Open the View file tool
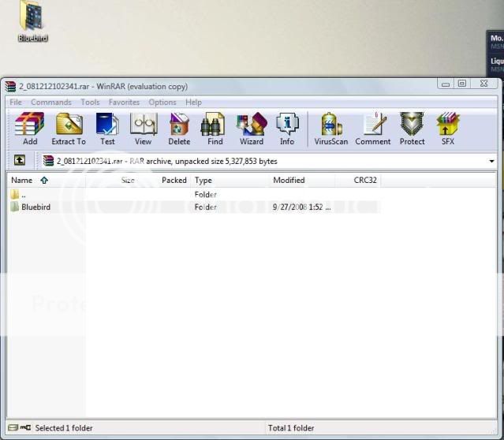 pos(144,129)
